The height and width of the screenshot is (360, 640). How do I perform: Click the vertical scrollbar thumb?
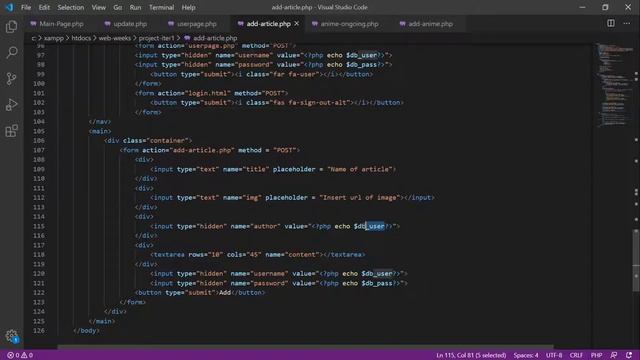tap(636, 260)
